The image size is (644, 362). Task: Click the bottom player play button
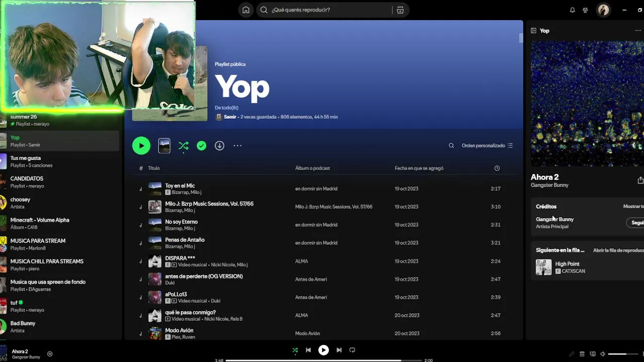pyautogui.click(x=324, y=350)
